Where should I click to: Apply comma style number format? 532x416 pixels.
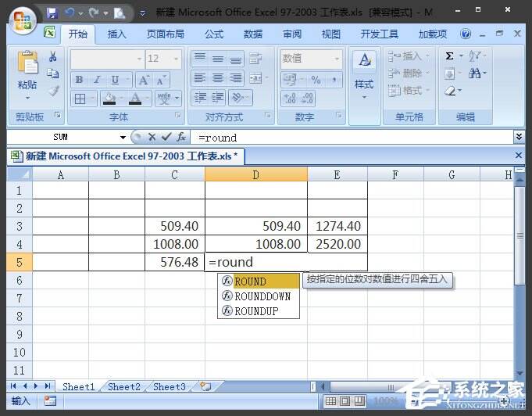[x=334, y=80]
